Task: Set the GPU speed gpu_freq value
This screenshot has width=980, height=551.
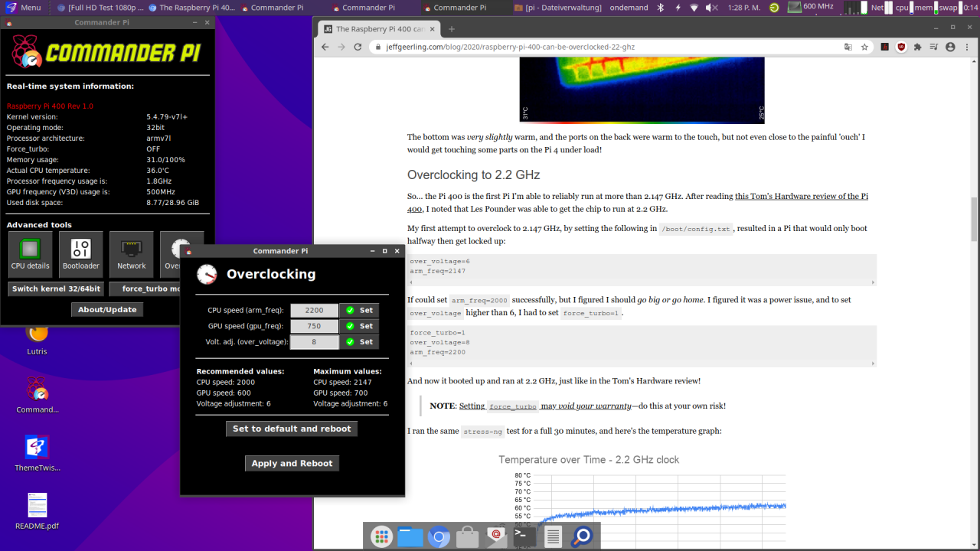Action: click(360, 326)
